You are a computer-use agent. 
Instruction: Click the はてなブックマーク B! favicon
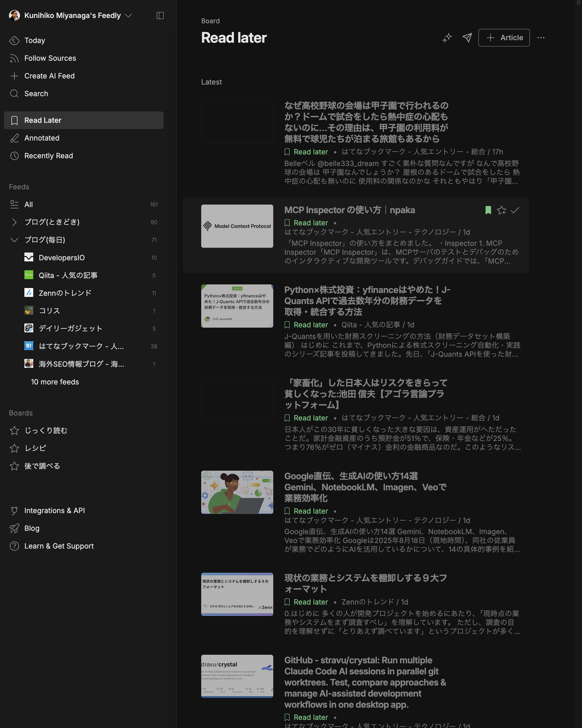[29, 346]
